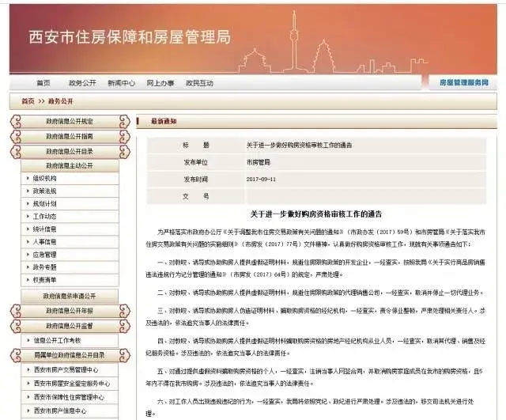This screenshot has height=420, width=506.
Task: Open the 政府信息公开目录 sidebar button
Action: coord(70,151)
